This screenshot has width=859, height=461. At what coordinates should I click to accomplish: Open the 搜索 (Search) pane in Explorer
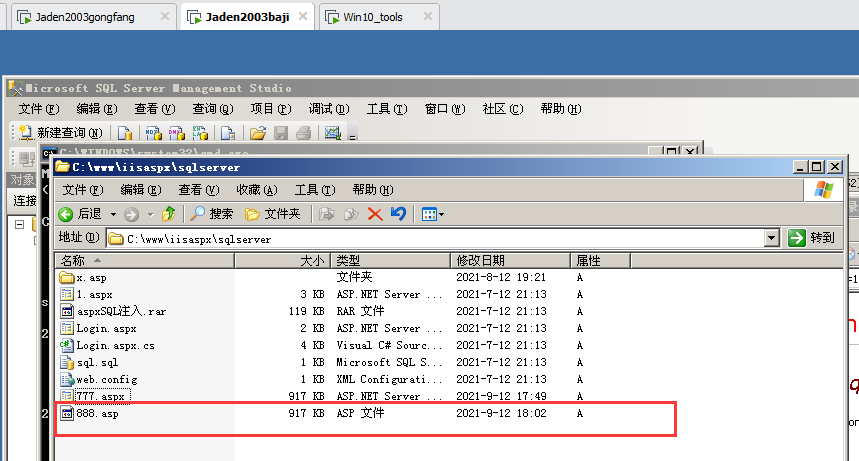click(211, 214)
